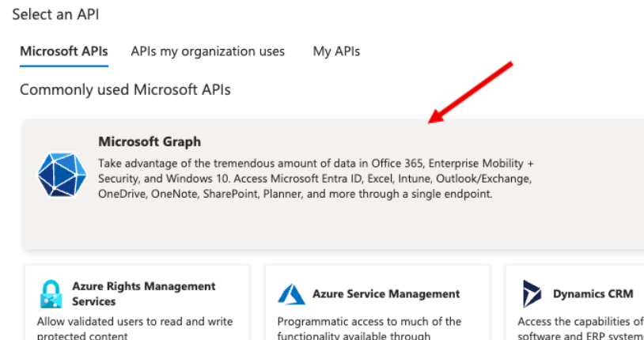Click the "Select an API" panel title
644x340 pixels.
pos(55,15)
